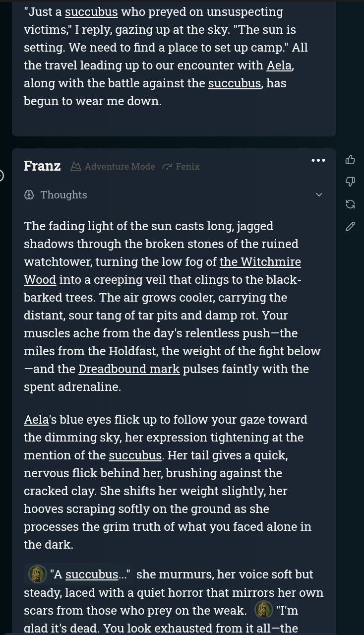The height and width of the screenshot is (635, 364).
Task: Open the partially hidden left-edge panel icon
Action: pyautogui.click(x=1, y=176)
